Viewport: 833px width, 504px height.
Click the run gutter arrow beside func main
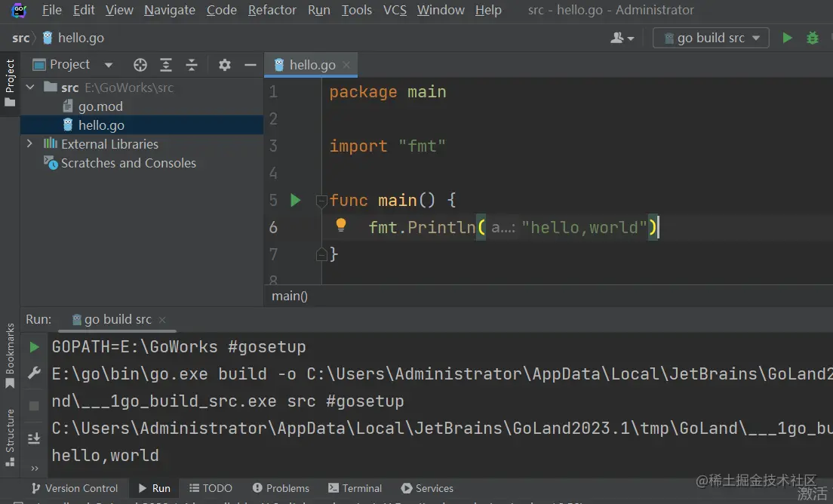(x=295, y=200)
